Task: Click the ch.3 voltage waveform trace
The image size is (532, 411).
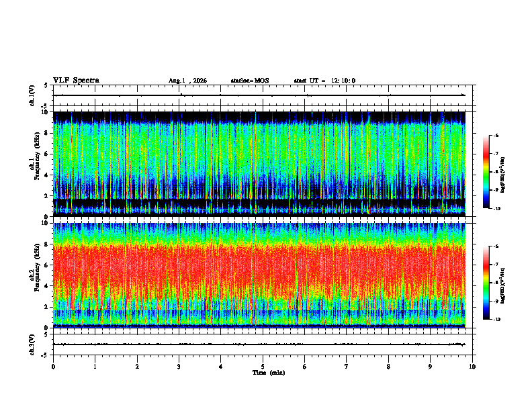Action: coord(259,345)
